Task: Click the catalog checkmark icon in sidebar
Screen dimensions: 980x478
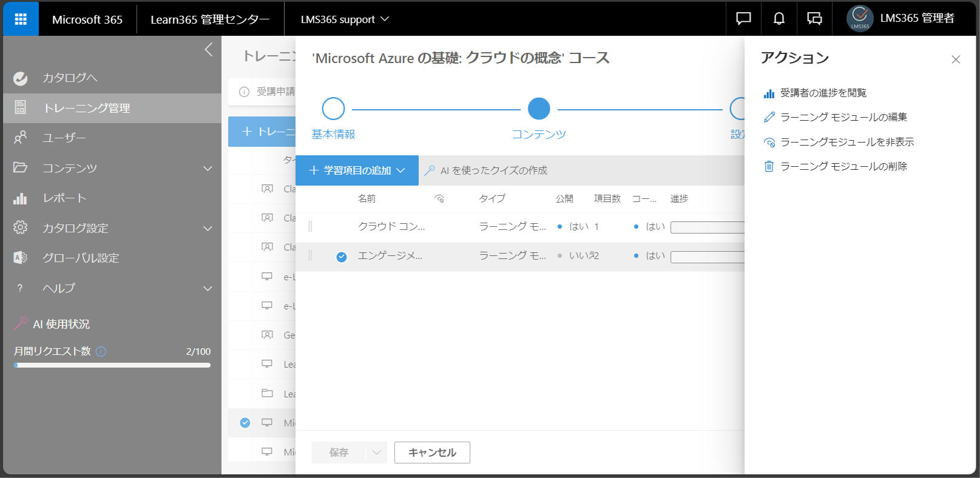Action: 21,78
